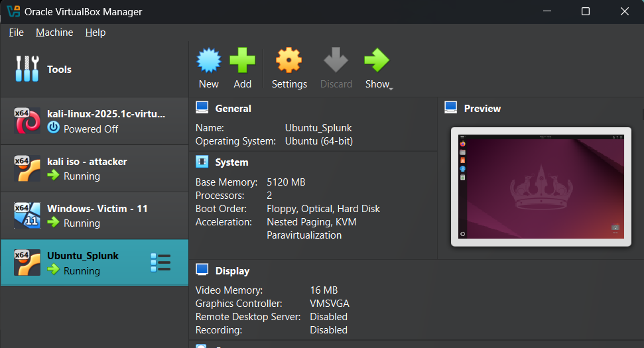Click the Running arrow icon for Windows- Victim - 11

click(53, 223)
